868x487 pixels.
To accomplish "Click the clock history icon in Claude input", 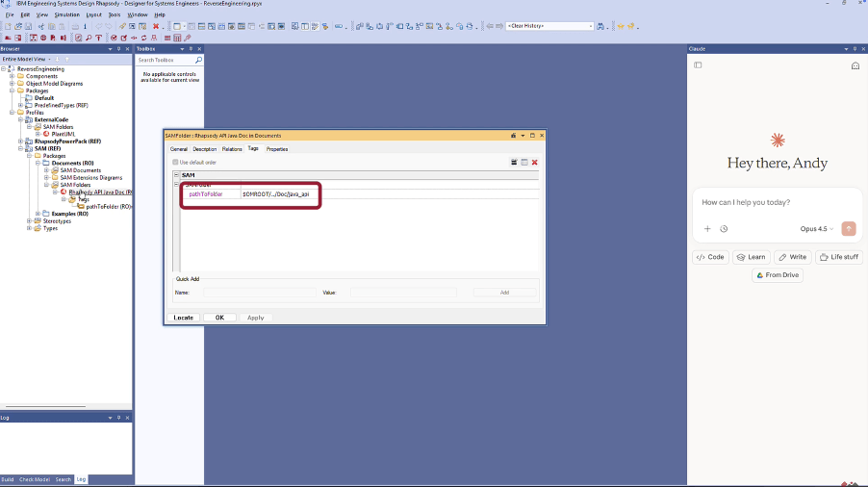I will click(x=724, y=228).
